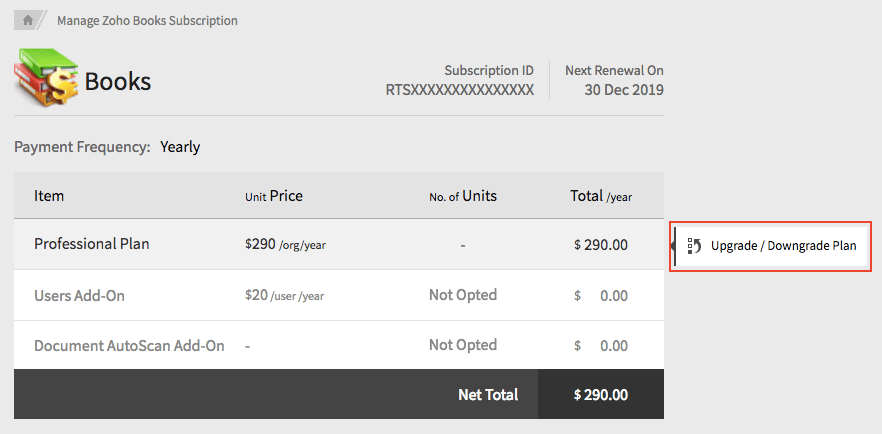Click the 30 Dec 2019 renewal date
The height and width of the screenshot is (434, 882).
tap(624, 90)
